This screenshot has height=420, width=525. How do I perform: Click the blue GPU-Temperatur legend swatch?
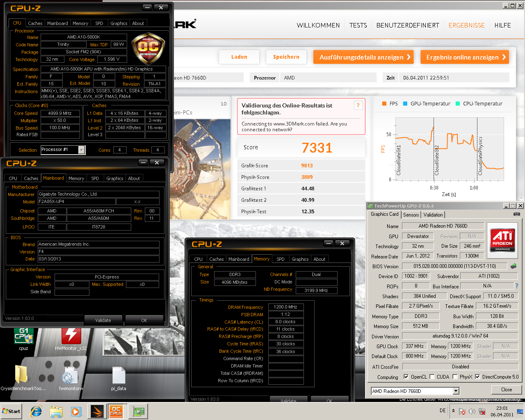click(405, 104)
